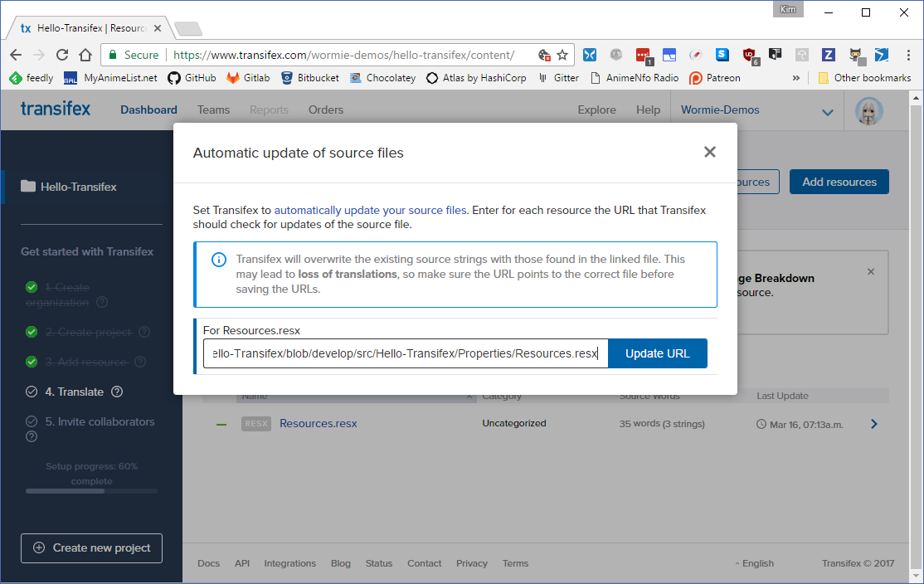The width and height of the screenshot is (924, 584).
Task: Open the Resources.resx resource link
Action: pos(319,424)
